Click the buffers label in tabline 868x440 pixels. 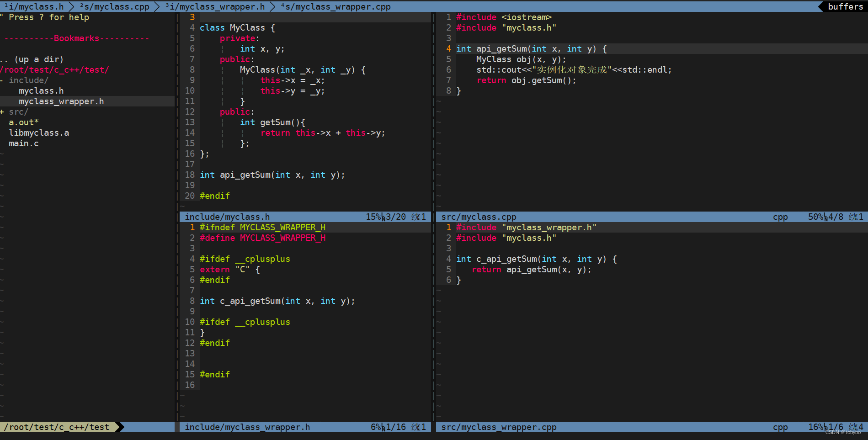(x=845, y=6)
